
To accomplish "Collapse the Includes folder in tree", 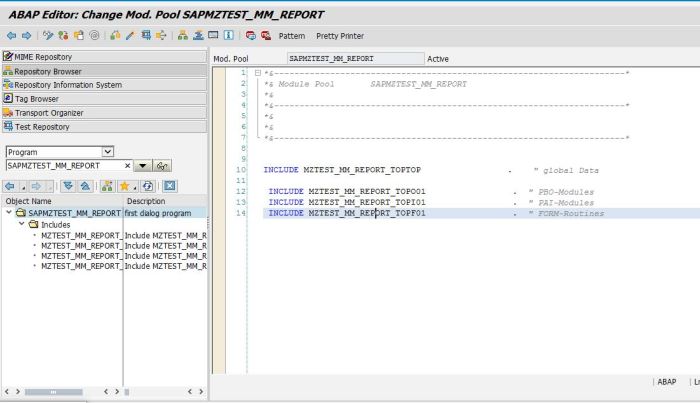I will pyautogui.click(x=22, y=225).
